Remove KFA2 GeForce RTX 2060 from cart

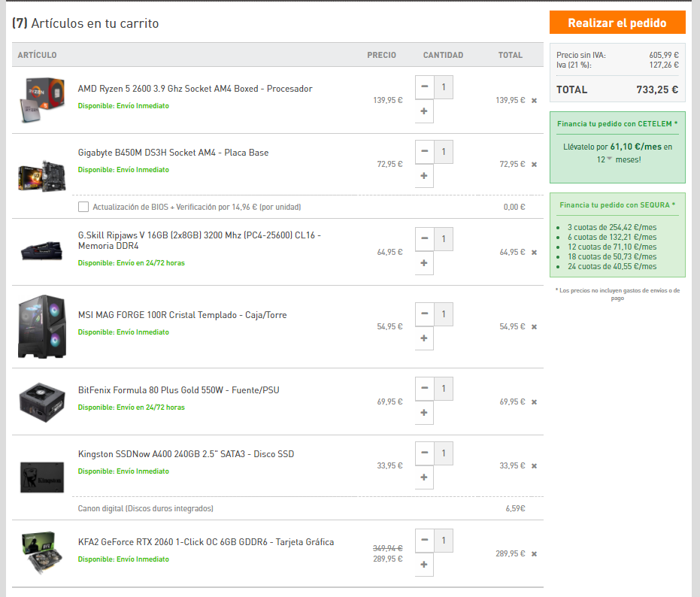(x=534, y=553)
